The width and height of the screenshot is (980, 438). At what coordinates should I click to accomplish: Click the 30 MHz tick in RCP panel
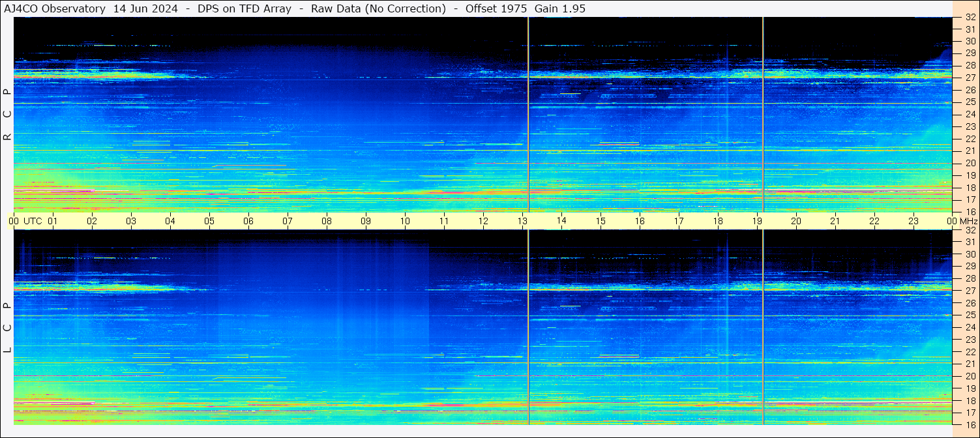970,41
